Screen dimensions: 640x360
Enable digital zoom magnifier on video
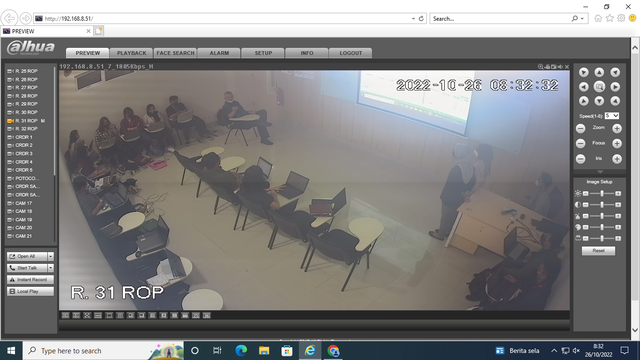coord(540,67)
